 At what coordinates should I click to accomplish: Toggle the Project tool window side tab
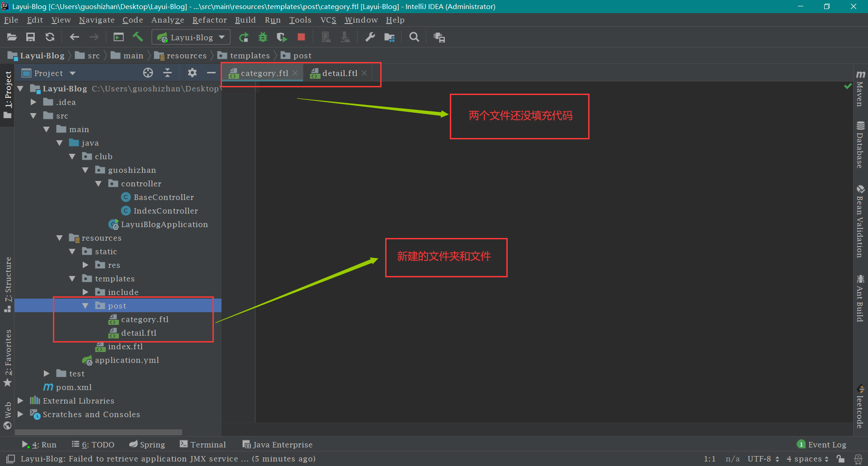coord(8,90)
